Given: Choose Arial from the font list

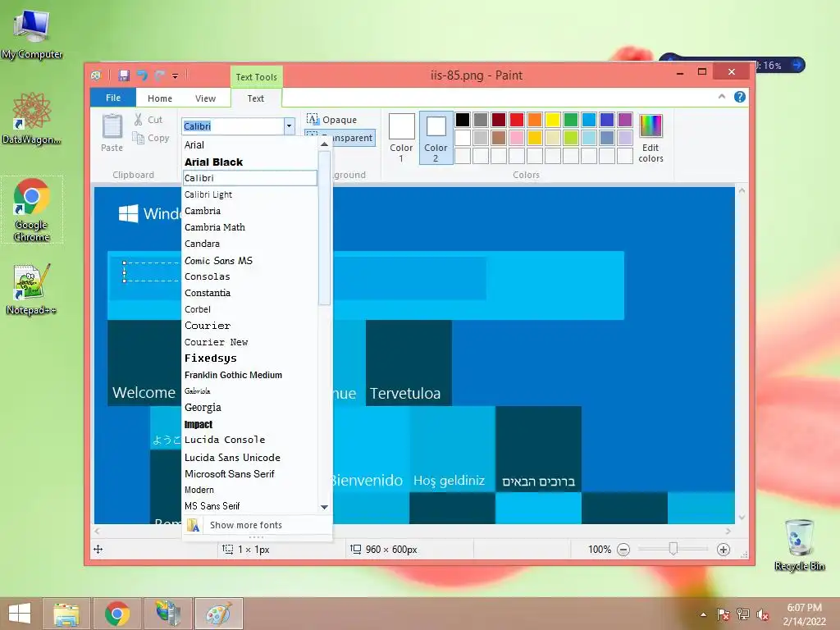Looking at the screenshot, I should pos(249,144).
